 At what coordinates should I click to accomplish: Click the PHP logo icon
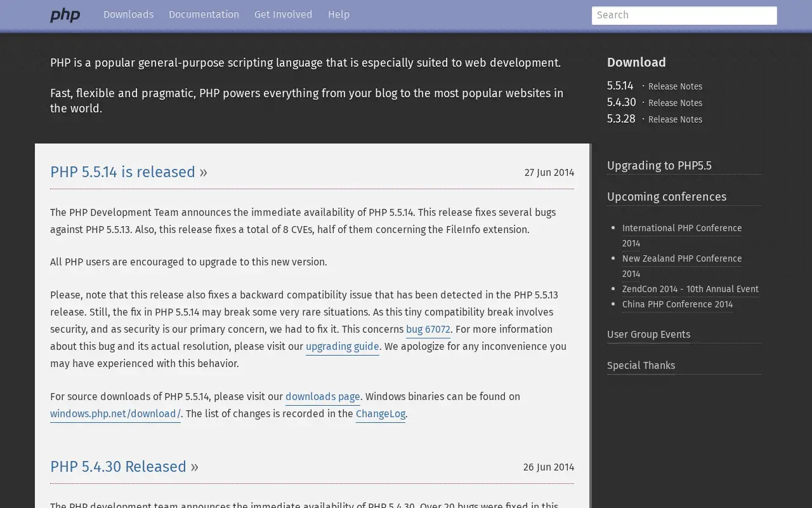tap(65, 15)
